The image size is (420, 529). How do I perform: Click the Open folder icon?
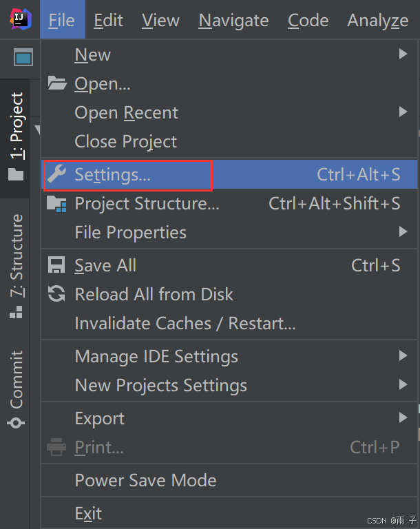56,83
